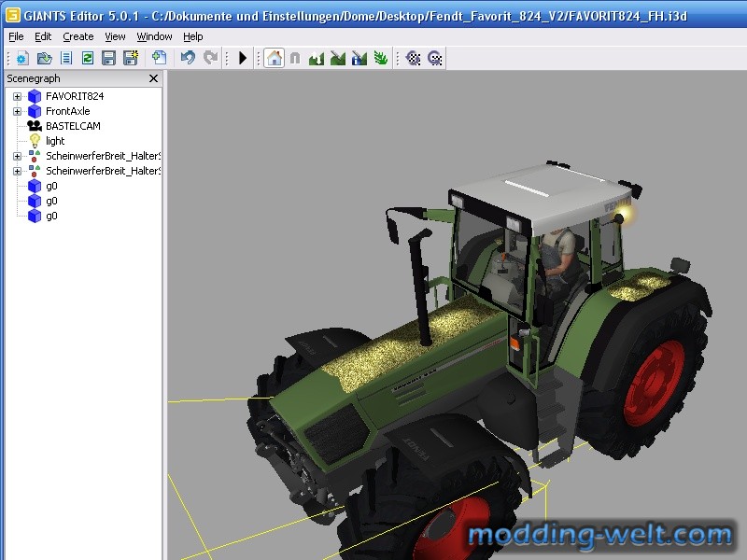The height and width of the screenshot is (560, 747).
Task: Expand the first ScheinwerferBreit_Halter node
Action: 17,156
